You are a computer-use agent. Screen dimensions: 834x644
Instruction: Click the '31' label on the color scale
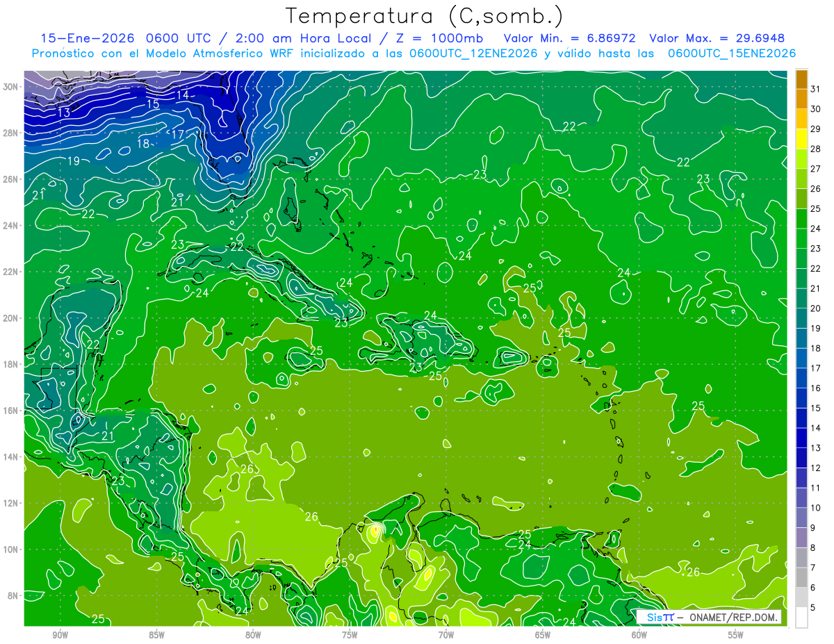[x=816, y=88]
